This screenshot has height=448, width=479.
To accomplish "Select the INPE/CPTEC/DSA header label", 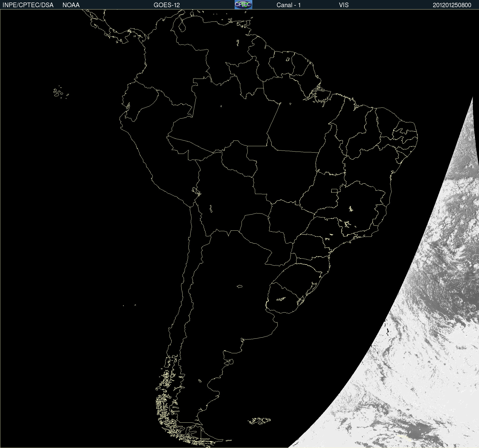I will tap(28, 5).
